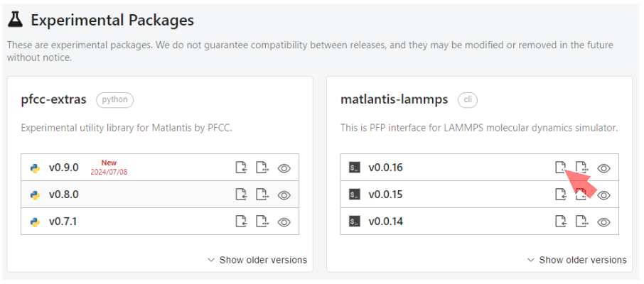Click the cli tag next to matlantis-lammps

pyautogui.click(x=468, y=100)
